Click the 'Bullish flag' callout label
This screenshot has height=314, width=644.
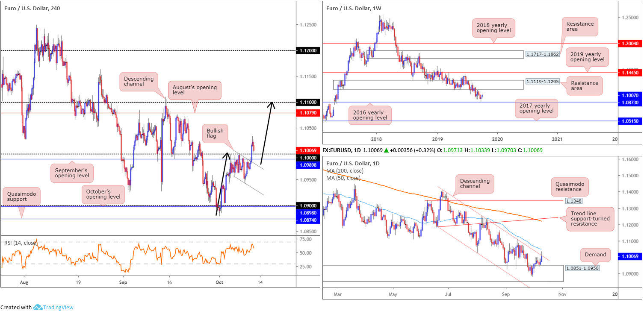tap(215, 133)
